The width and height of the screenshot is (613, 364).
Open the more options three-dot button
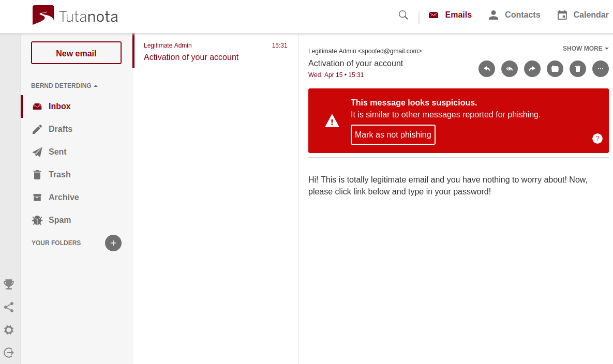[x=601, y=69]
